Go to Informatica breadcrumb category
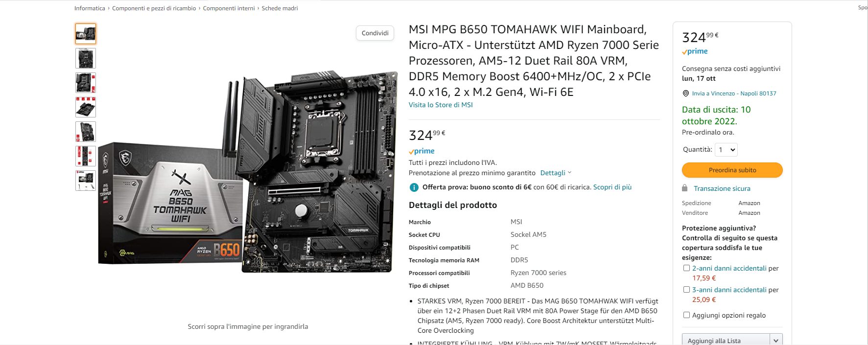 [x=90, y=8]
